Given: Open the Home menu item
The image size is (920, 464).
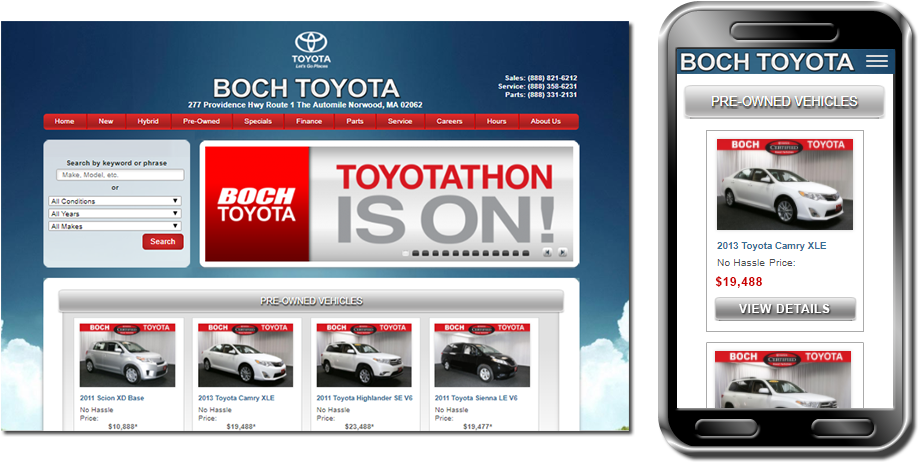Looking at the screenshot, I should coord(65,121).
